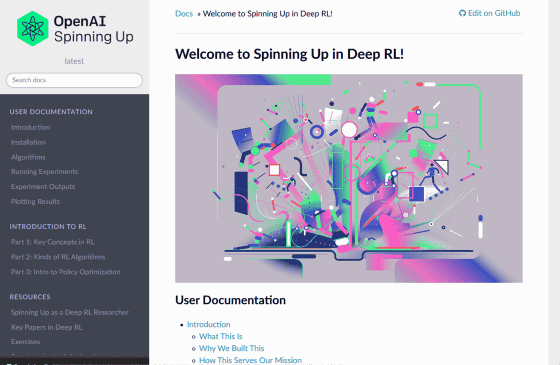
Task: Follow the Introduction link in the content list
Action: (x=209, y=324)
